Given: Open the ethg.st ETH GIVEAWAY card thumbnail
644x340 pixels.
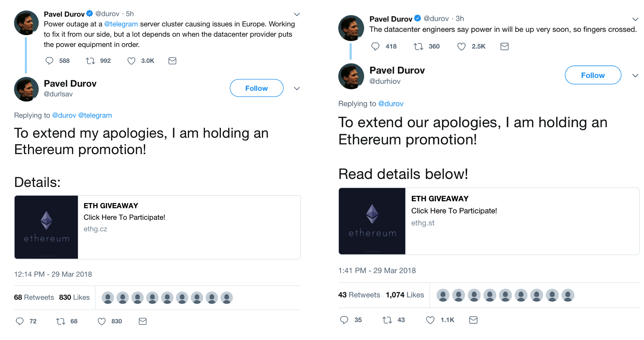Looking at the screenshot, I should tap(372, 221).
